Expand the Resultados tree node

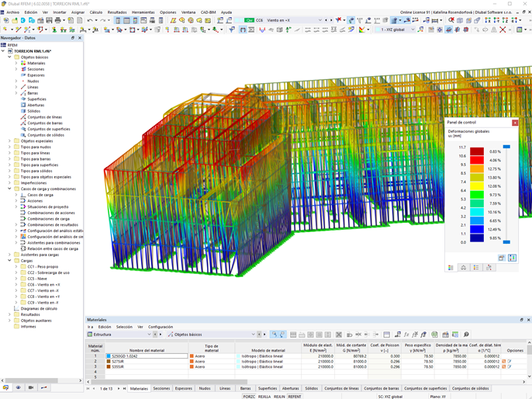(x=9, y=314)
